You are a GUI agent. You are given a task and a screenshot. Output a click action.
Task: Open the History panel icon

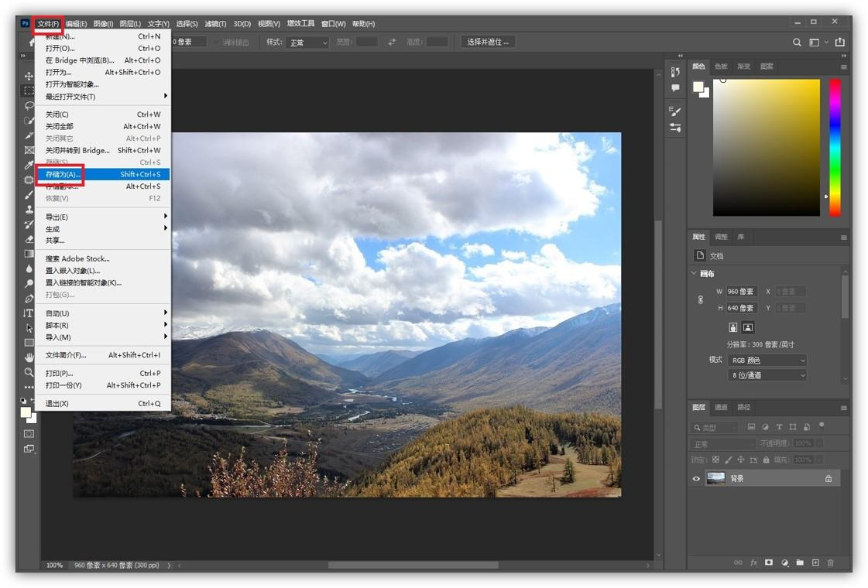click(675, 72)
